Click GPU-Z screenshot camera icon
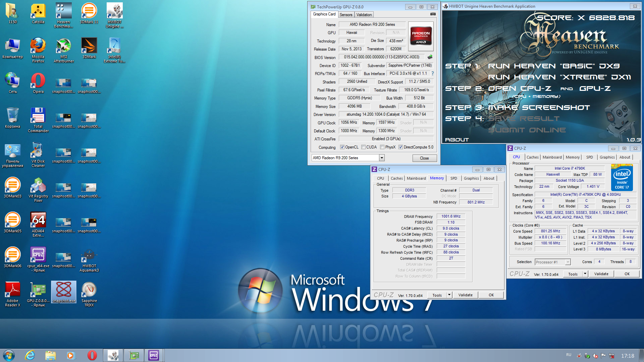 433,14
